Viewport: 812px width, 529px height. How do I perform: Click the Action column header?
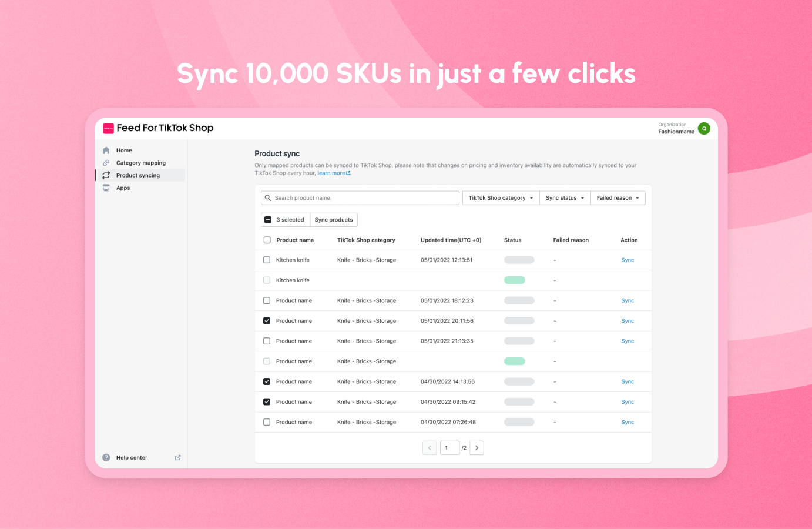tap(629, 240)
